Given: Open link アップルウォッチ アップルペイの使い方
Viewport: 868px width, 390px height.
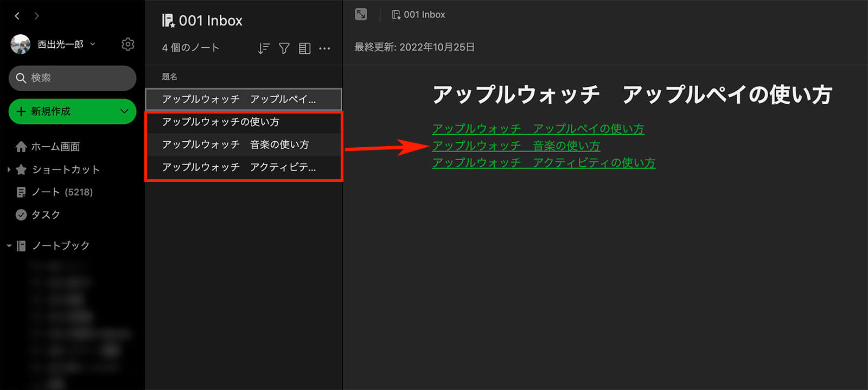Looking at the screenshot, I should pyautogui.click(x=538, y=129).
